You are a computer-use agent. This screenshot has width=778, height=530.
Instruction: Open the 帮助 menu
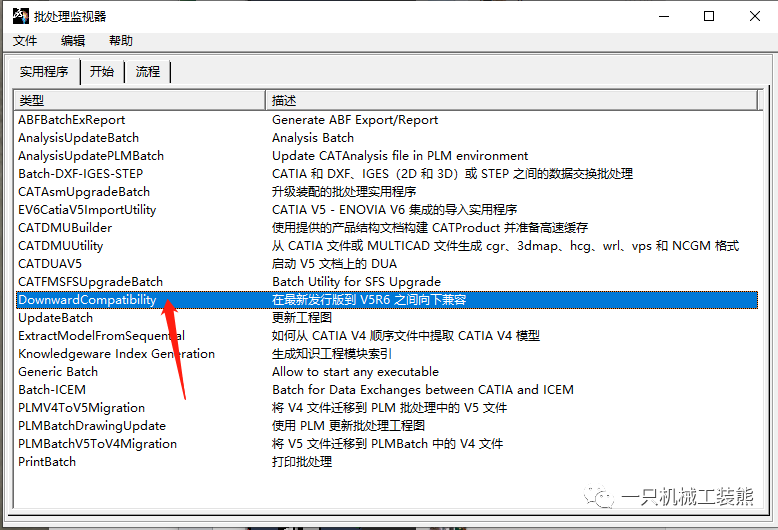(121, 41)
